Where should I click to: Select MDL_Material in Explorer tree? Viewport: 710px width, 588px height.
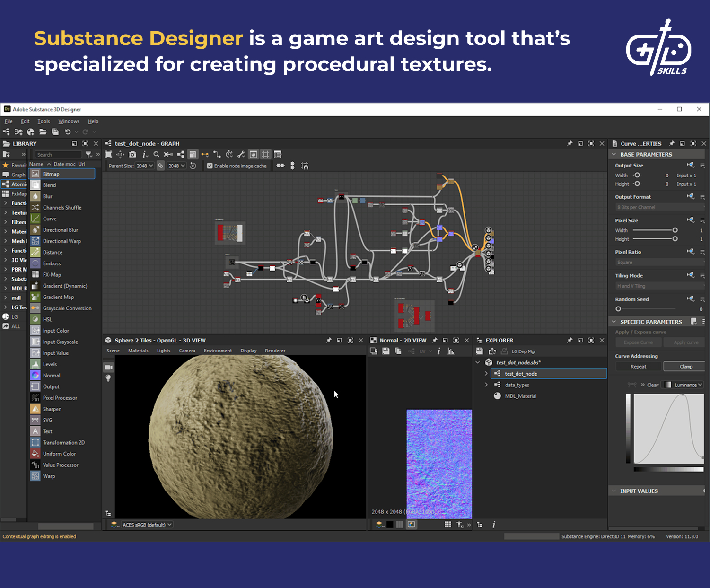520,396
